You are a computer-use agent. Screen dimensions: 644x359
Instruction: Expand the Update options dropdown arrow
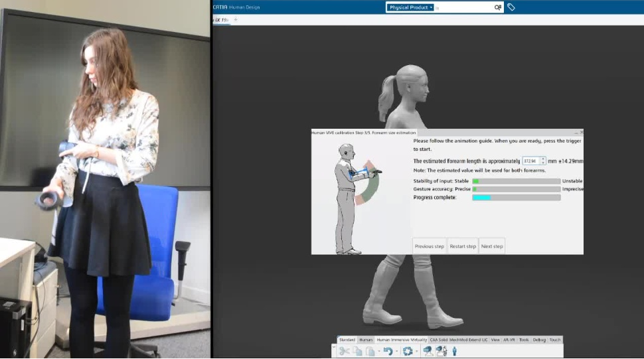[416, 352]
